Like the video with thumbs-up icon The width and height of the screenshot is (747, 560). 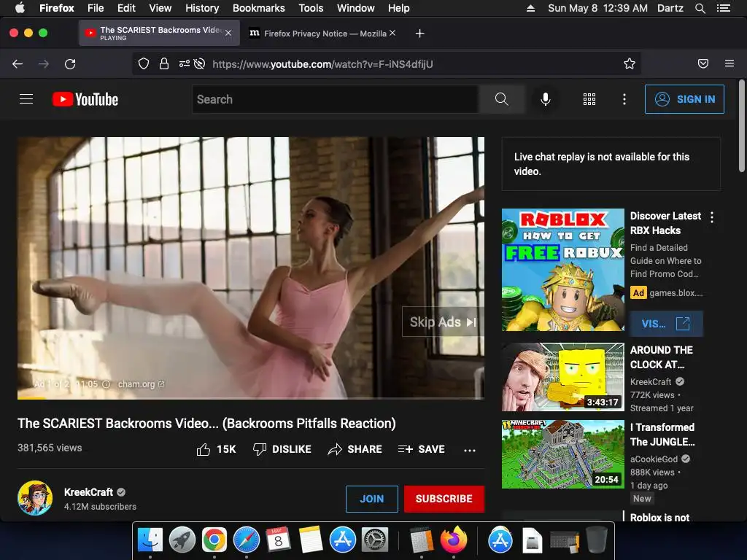[x=204, y=449]
